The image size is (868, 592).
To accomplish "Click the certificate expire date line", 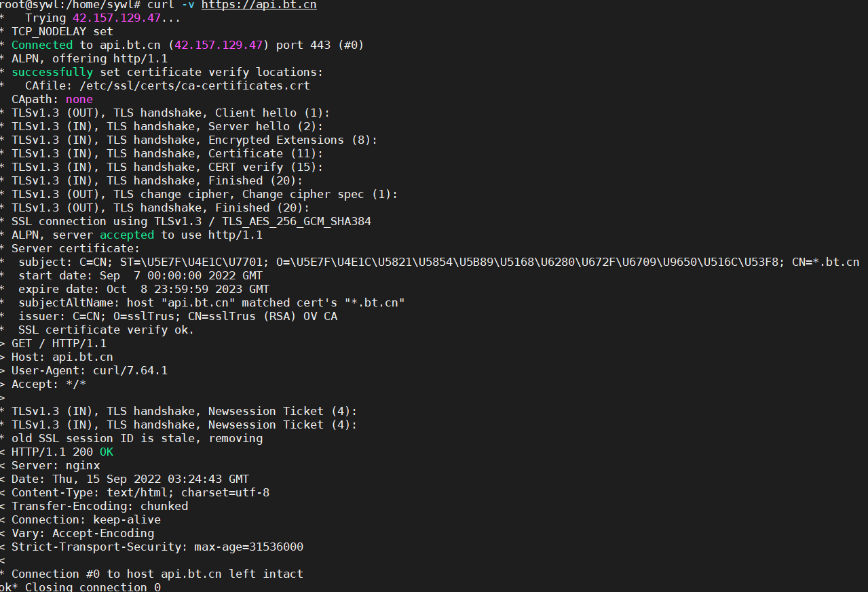I will pos(140,289).
